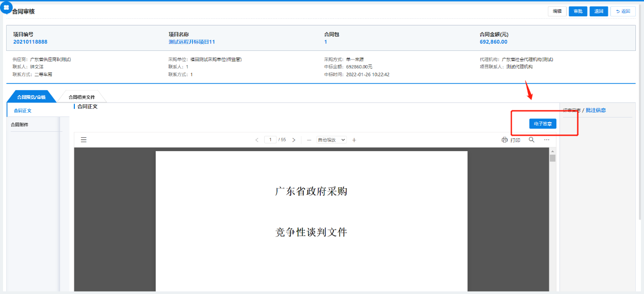Image resolution: width=644 pixels, height=294 pixels.
Task: Switch to the 合同相关文件 tab
Action: point(81,97)
